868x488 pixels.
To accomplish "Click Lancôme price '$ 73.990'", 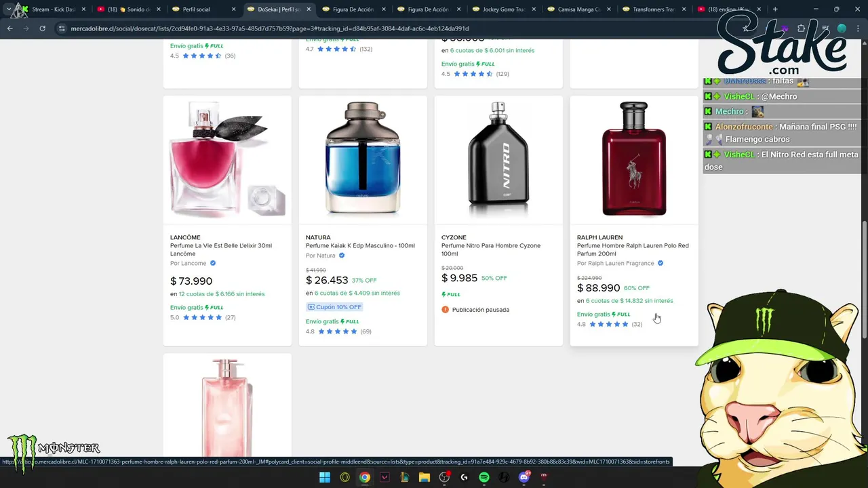I will coord(191,281).
